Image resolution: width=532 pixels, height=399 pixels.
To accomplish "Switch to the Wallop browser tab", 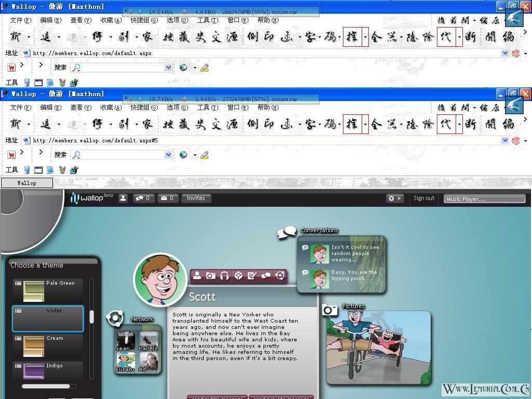I will point(27,183).
